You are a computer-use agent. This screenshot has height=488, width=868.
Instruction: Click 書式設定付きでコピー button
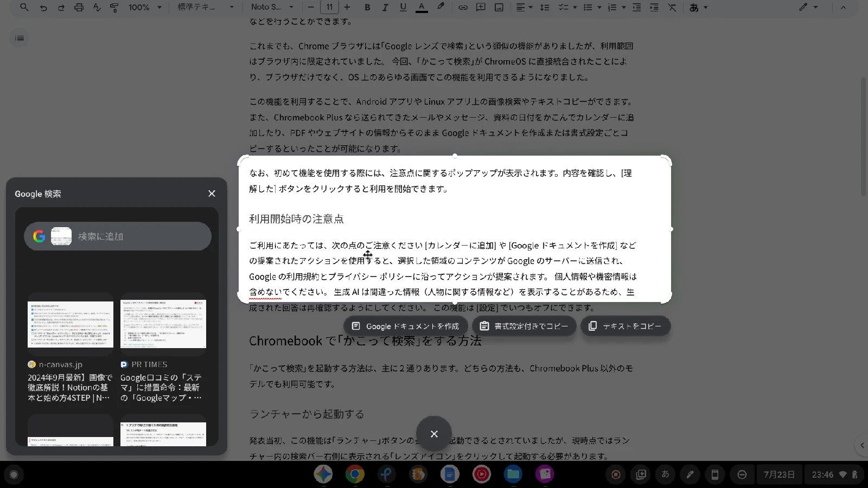click(524, 326)
